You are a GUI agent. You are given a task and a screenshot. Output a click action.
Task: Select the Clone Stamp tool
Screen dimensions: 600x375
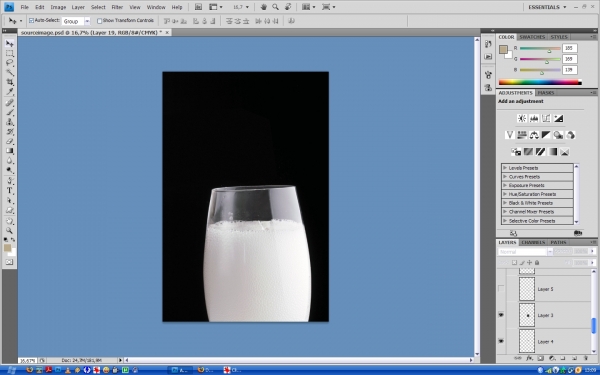(x=10, y=122)
